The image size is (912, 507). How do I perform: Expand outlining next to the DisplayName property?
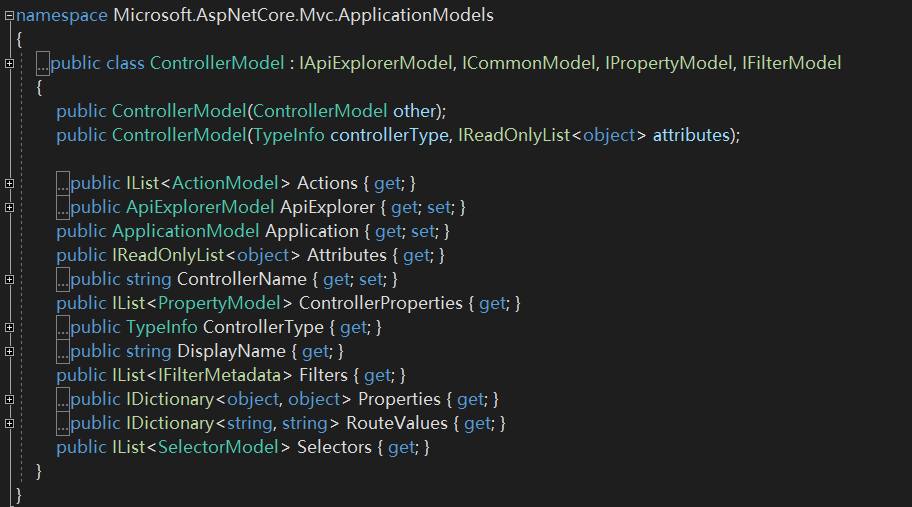9,351
